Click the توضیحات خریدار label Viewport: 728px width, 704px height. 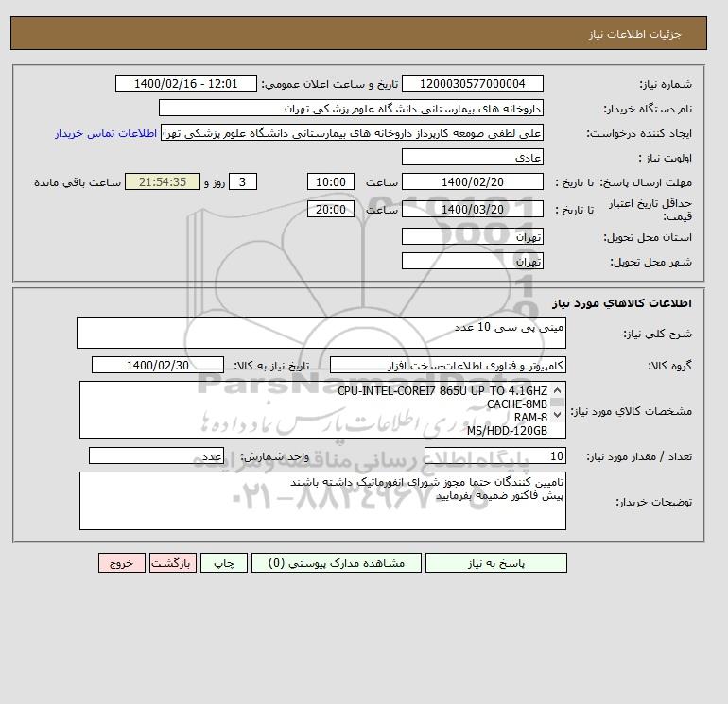(x=653, y=502)
